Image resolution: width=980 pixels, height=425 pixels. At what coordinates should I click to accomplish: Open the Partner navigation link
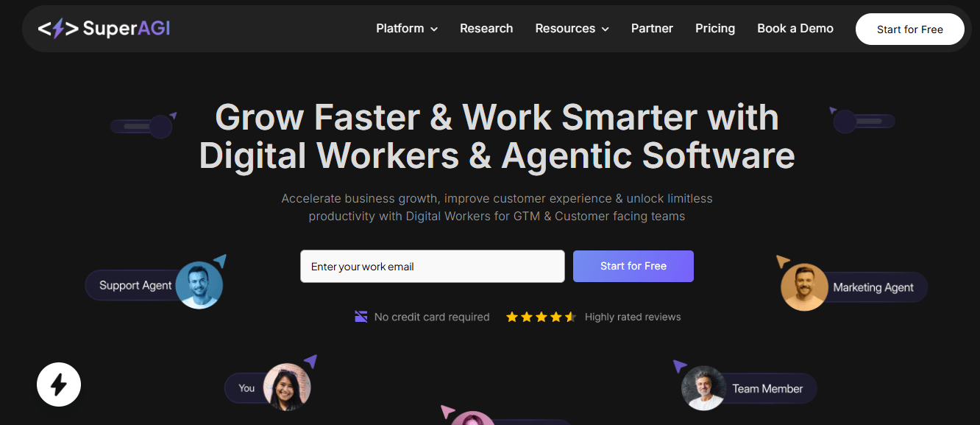[x=652, y=29]
